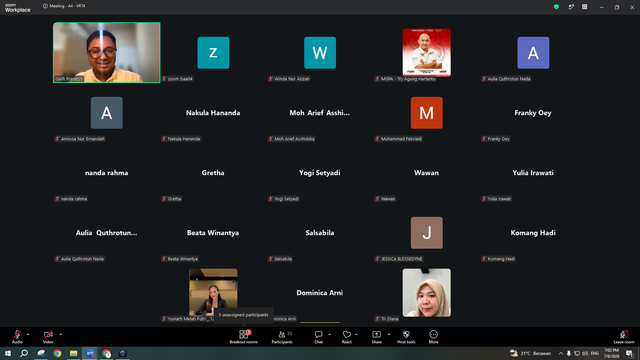Select Annissa Nur Ernandah's A avatar
This screenshot has width=640, height=360.
pos(107,113)
